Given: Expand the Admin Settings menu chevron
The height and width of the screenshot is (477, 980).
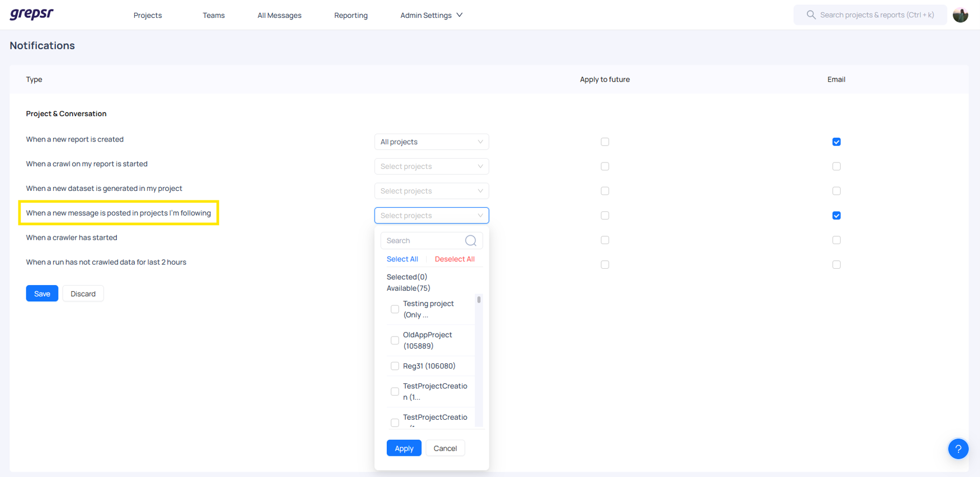Looking at the screenshot, I should (459, 15).
